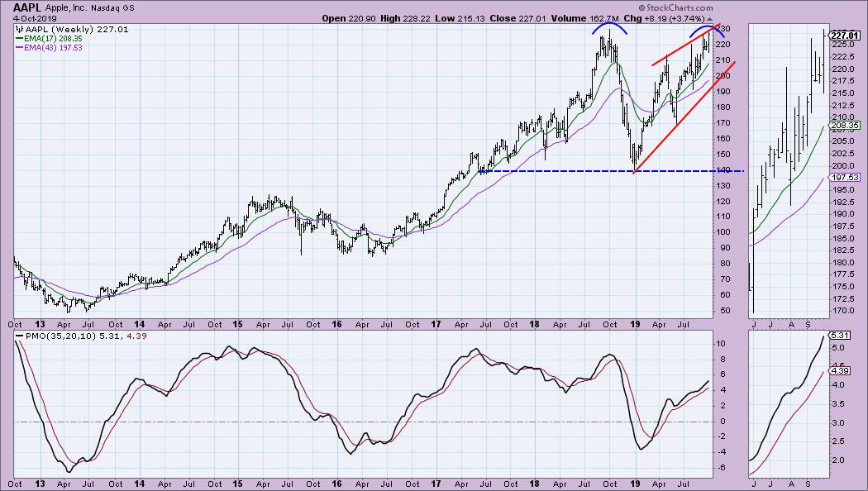Click the 8 label on PMO axis
The height and width of the screenshot is (491, 868).
pos(723,360)
